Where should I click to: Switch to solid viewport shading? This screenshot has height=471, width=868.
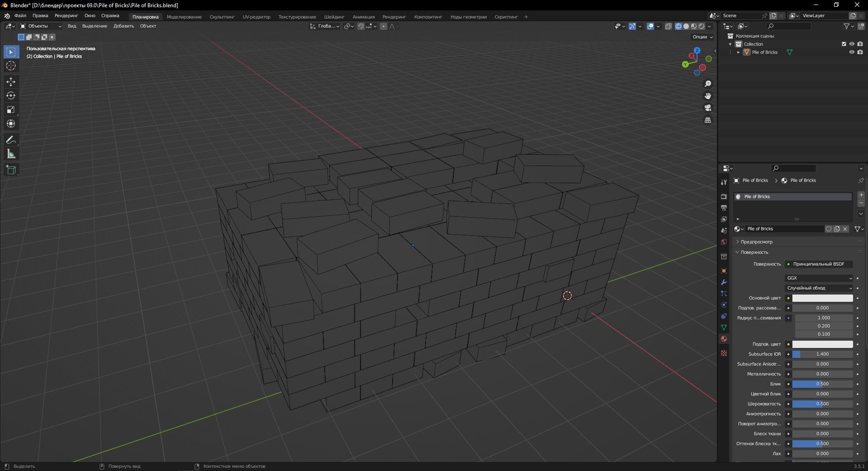[x=686, y=26]
